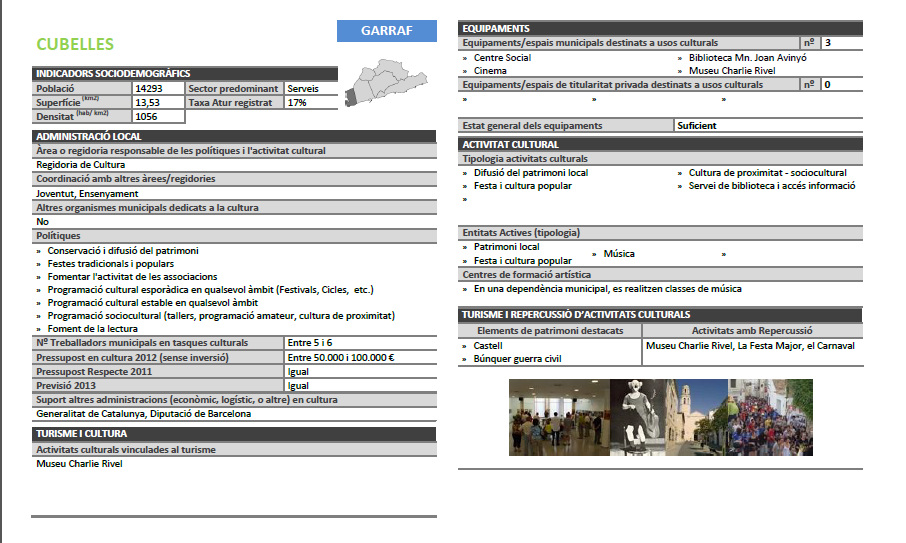This screenshot has height=543, width=906.
Task: Select the text Regidoria de Cultura
Action: pos(80,165)
